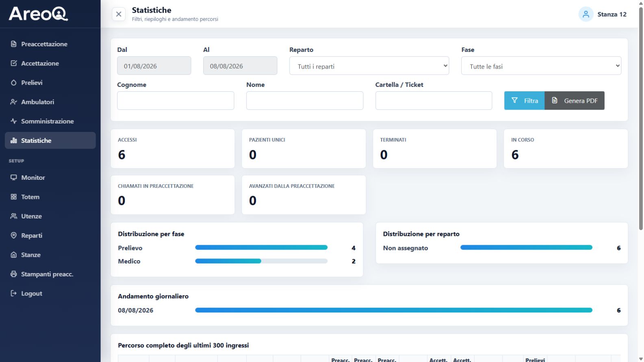Screen dimensions: 644x362
Task: Click the Filtra button
Action: point(525,101)
